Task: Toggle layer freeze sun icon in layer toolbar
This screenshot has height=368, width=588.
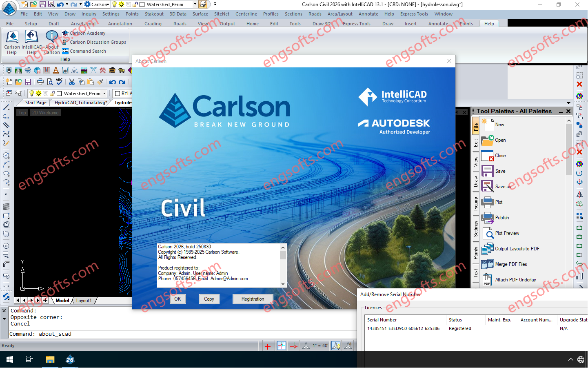Action: tap(38, 93)
